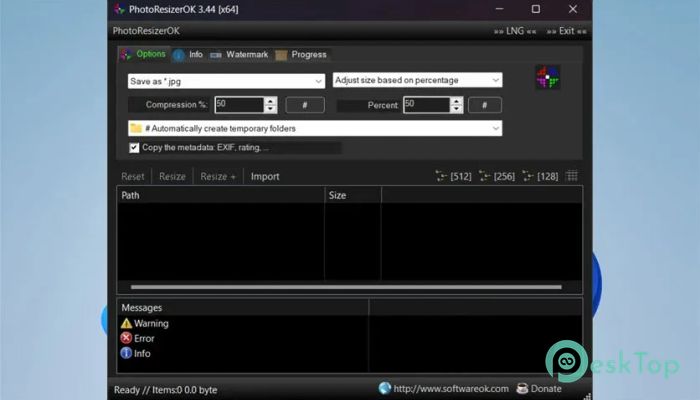Select the [256] thumbnail size icon
Screen dimensions: 700x400
coord(497,176)
